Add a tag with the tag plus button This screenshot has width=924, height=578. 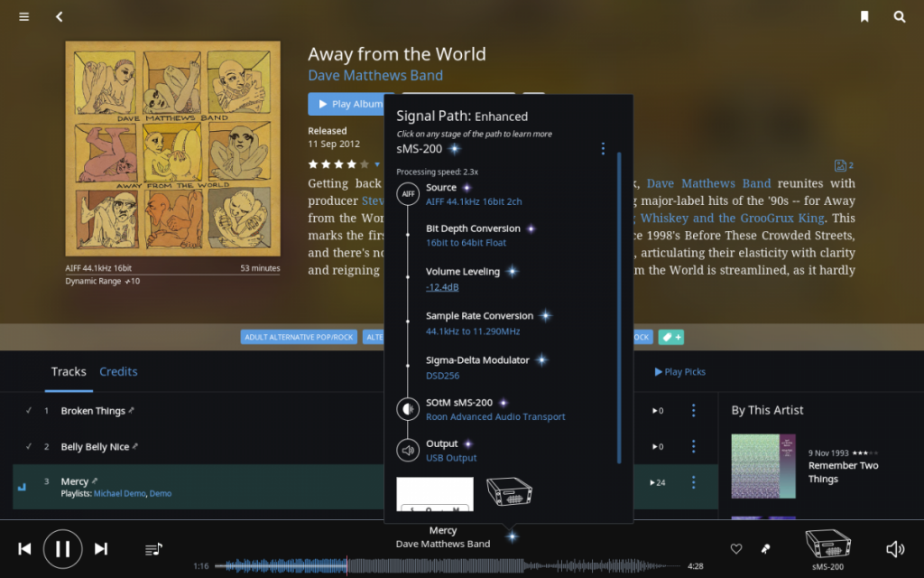pyautogui.click(x=671, y=338)
